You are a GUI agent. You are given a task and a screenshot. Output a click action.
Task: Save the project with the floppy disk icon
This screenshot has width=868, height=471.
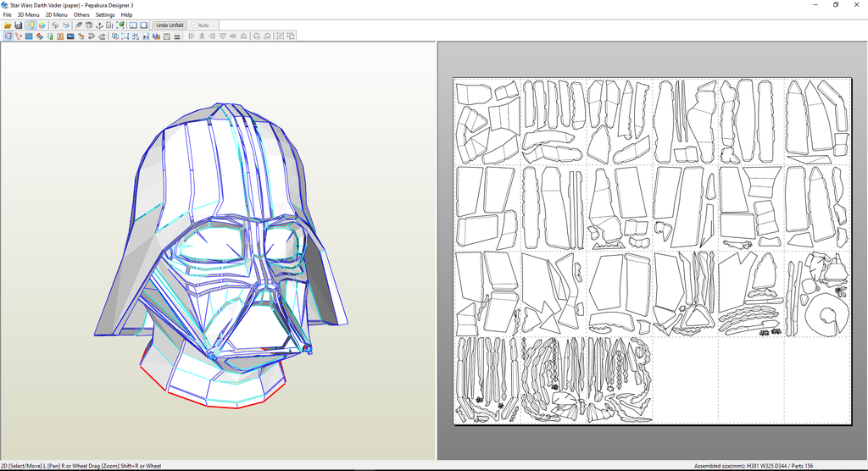click(19, 25)
